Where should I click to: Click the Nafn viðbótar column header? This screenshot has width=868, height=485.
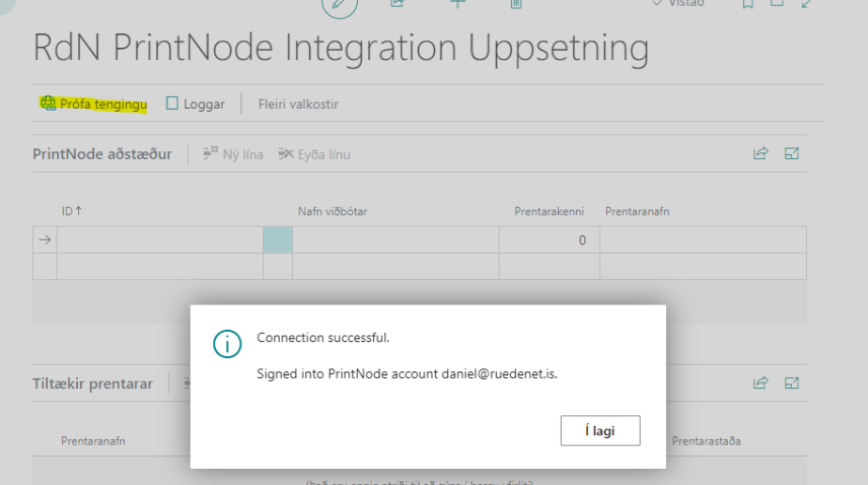coord(332,211)
